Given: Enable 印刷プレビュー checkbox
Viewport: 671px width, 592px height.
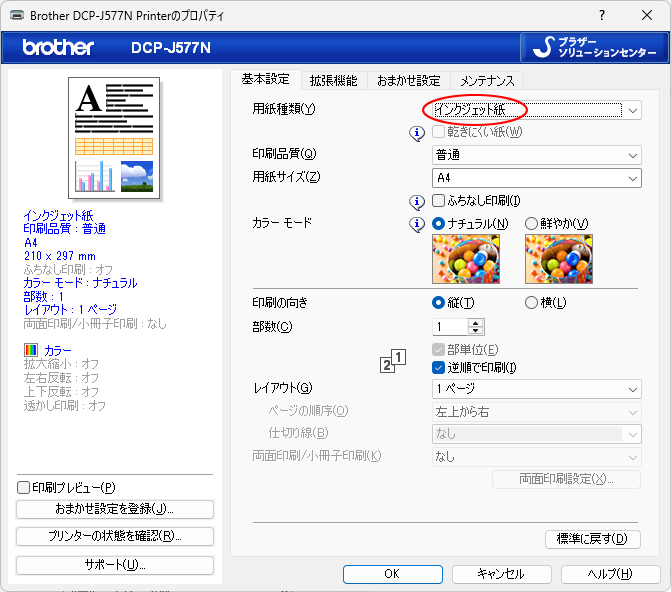Looking at the screenshot, I should click(23, 487).
